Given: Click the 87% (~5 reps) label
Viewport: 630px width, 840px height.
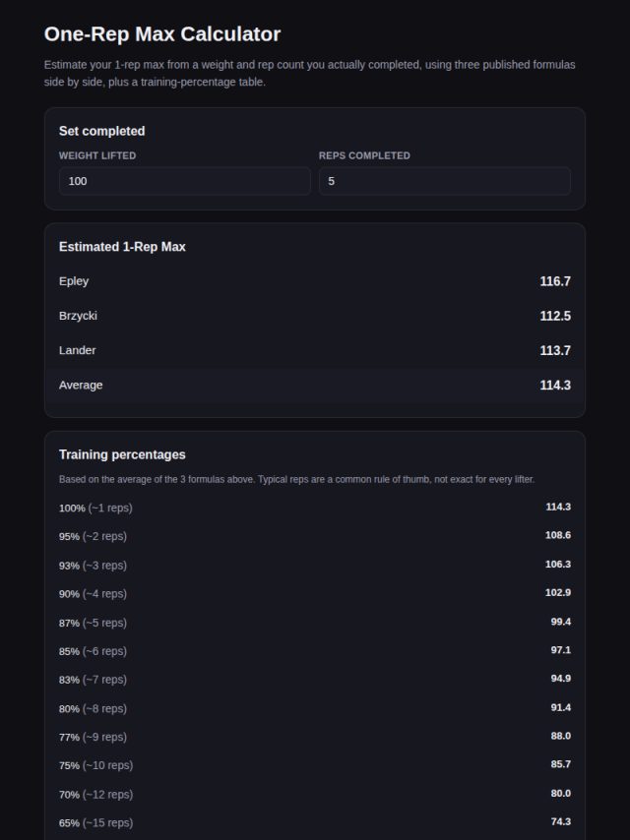Looking at the screenshot, I should (93, 623).
